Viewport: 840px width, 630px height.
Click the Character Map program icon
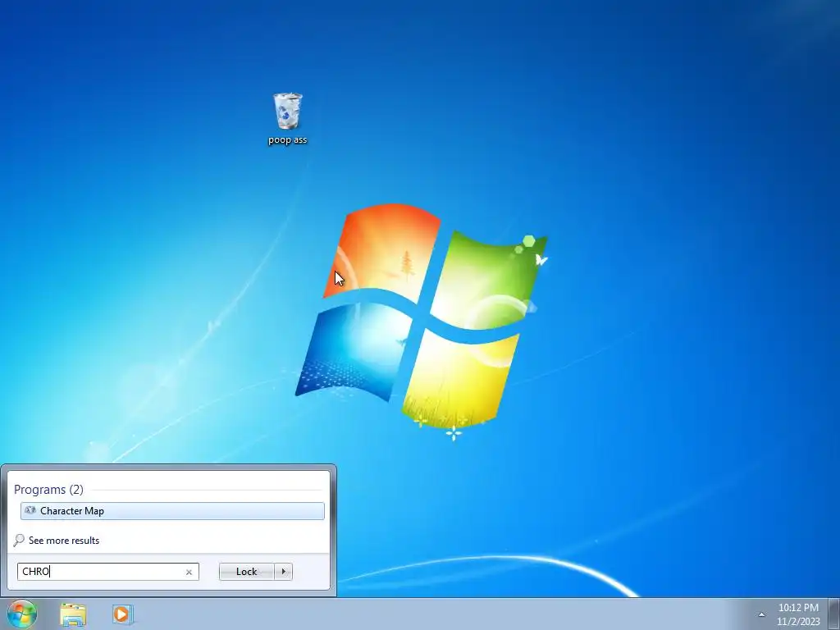tap(30, 510)
